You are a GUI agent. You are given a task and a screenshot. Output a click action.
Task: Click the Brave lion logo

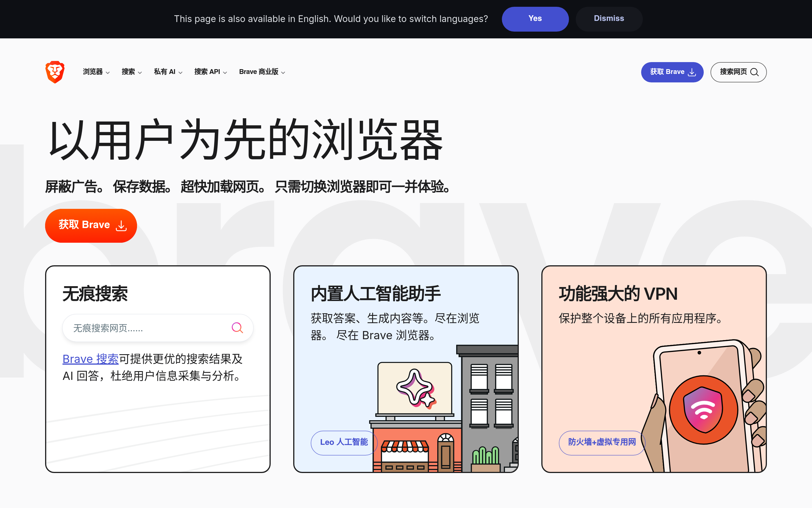pos(55,72)
